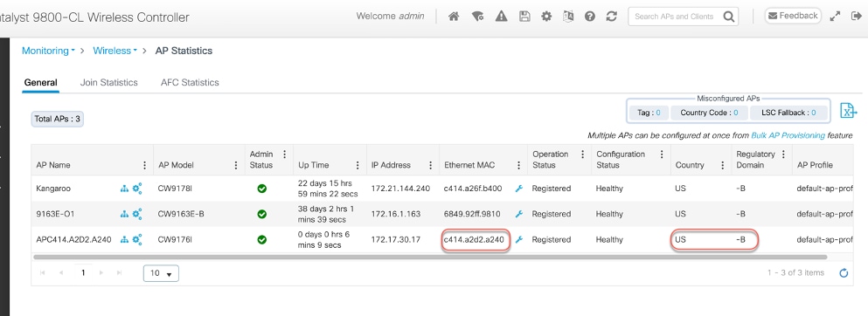Log out using the header exit icon
The image size is (868, 316).
tap(855, 16)
